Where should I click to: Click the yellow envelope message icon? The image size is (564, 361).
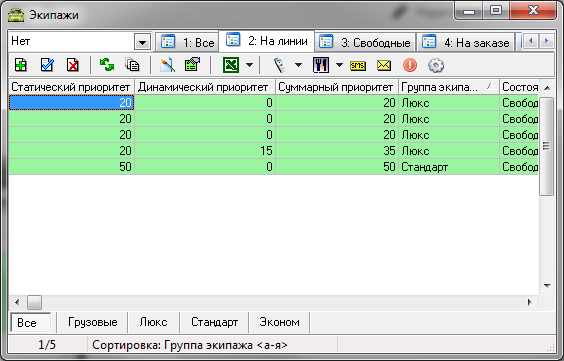tap(384, 65)
